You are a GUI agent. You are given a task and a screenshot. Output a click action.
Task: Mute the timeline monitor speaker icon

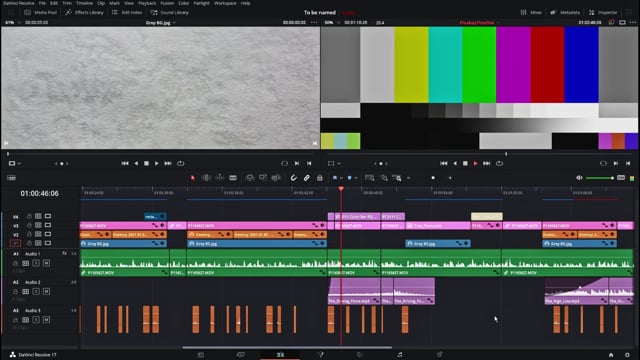click(x=579, y=178)
